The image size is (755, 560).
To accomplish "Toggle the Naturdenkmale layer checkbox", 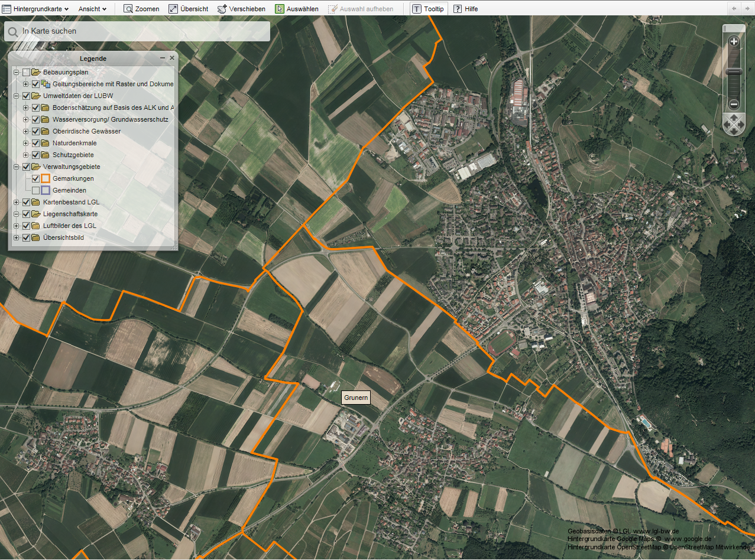I will [36, 143].
